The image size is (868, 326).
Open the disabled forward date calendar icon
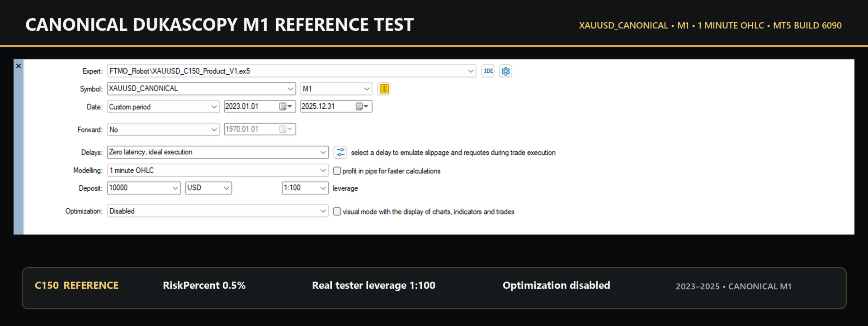coord(285,129)
